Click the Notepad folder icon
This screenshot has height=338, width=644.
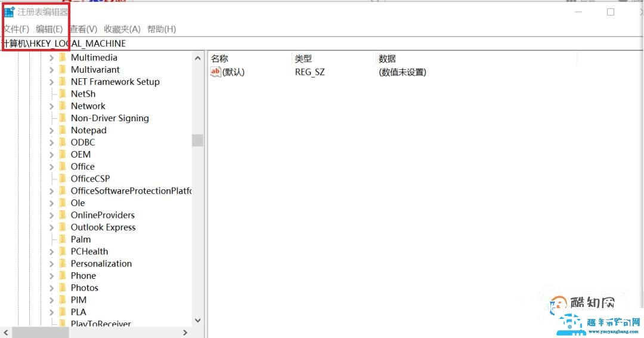pos(63,130)
